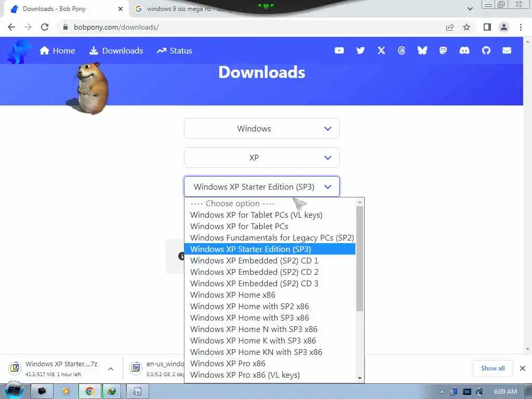Click the volume tray icon
The width and height of the screenshot is (532, 399).
(480, 392)
